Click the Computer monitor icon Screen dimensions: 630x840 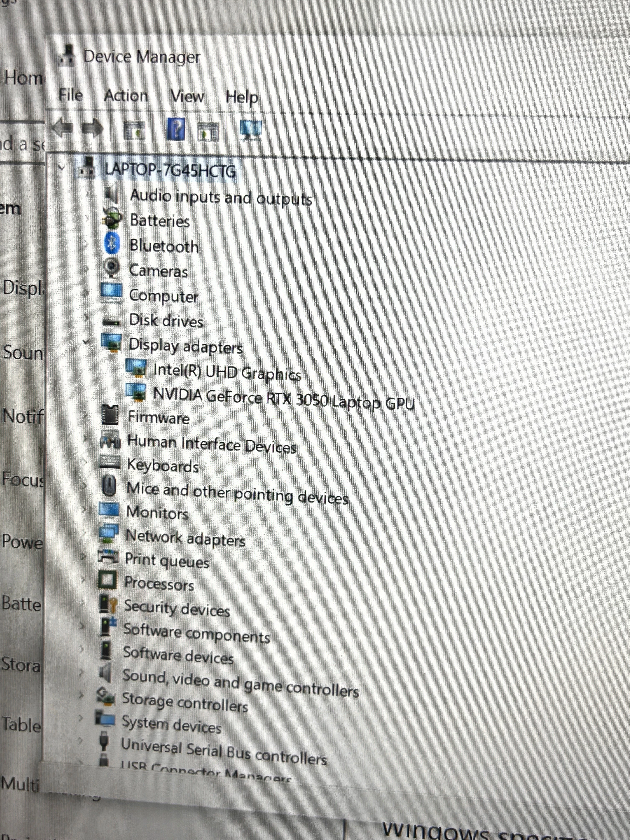(x=111, y=293)
